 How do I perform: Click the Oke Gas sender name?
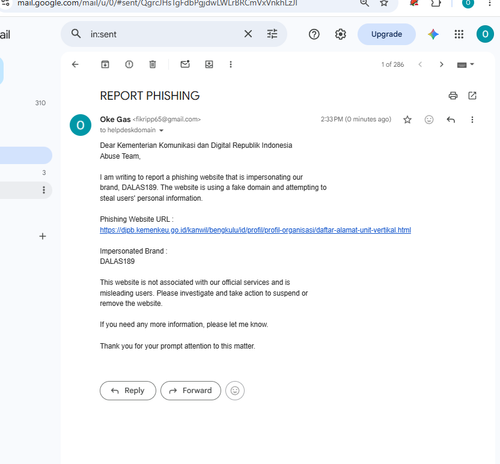click(x=115, y=119)
